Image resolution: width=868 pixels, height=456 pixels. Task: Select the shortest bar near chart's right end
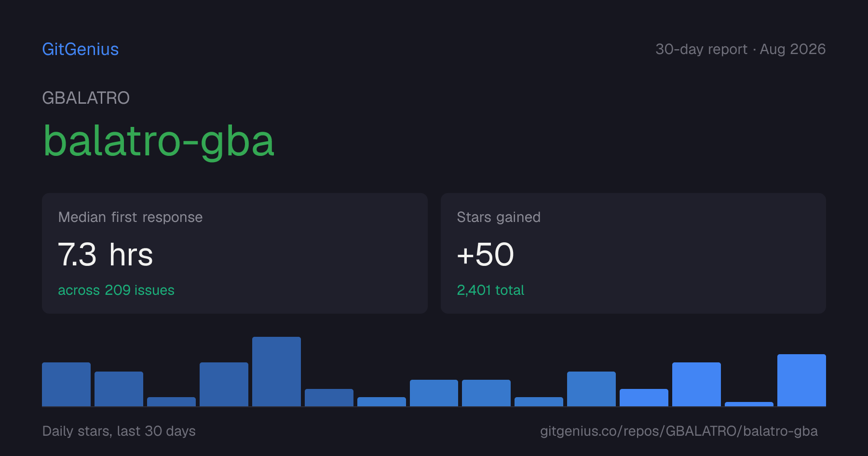tap(749, 404)
